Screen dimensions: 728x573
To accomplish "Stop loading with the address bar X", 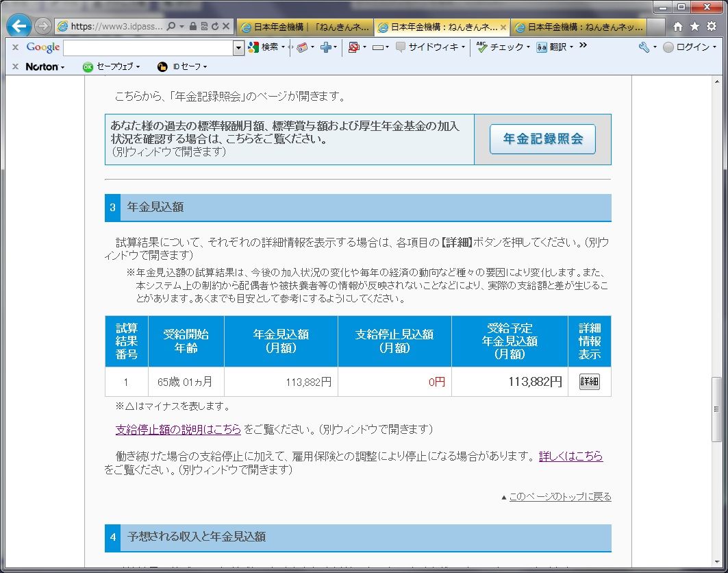I will [x=225, y=26].
